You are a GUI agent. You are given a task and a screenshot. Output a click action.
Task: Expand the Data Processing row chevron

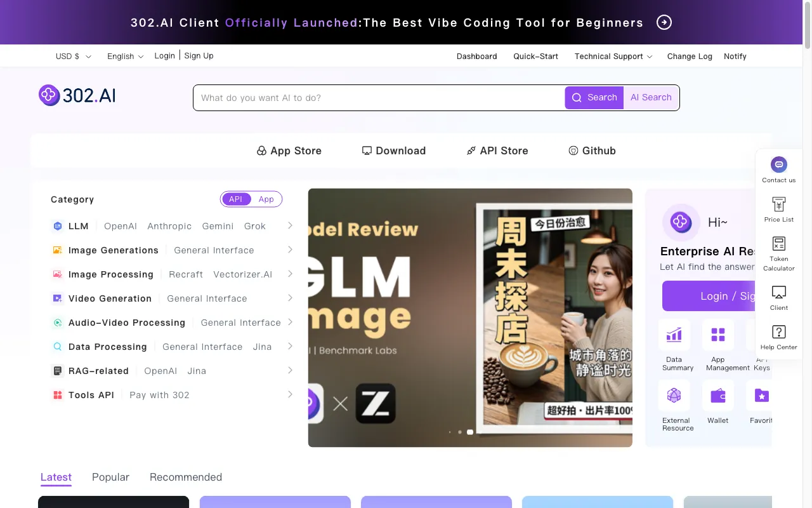click(x=290, y=346)
